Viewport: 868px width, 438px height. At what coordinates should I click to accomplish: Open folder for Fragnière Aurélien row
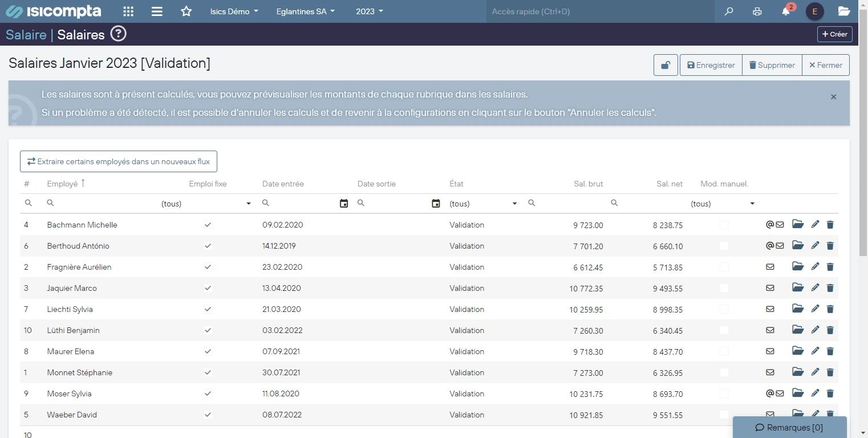point(798,267)
